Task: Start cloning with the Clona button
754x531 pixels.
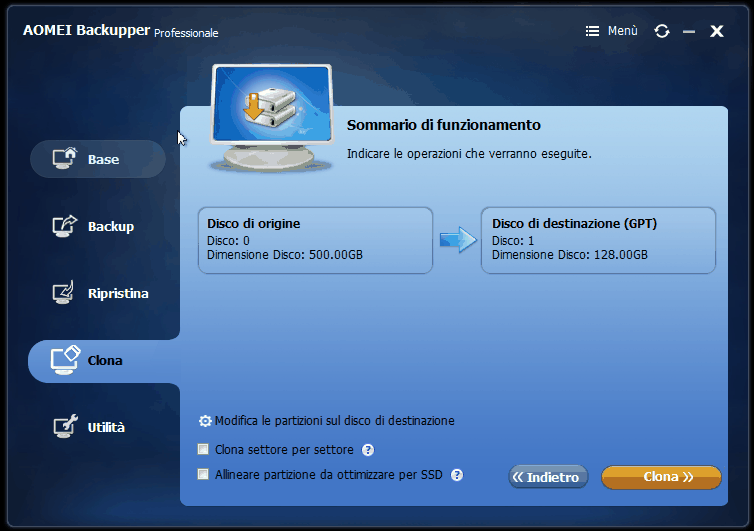Action: pos(661,477)
